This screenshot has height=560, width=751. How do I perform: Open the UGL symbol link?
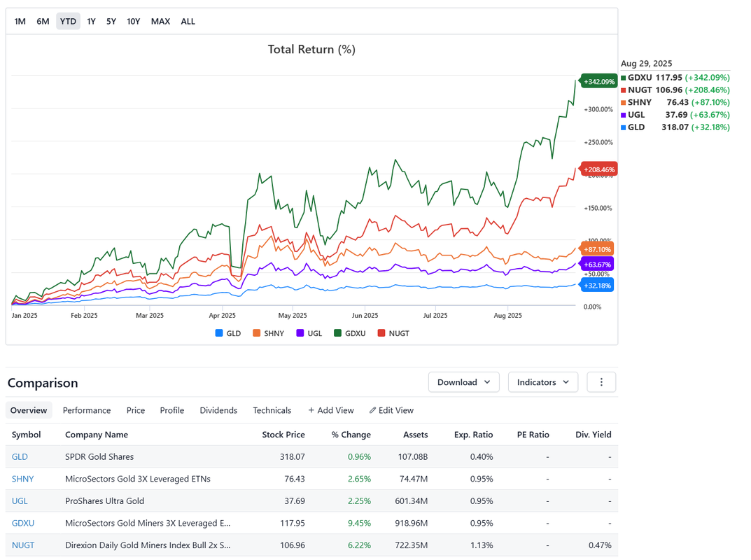click(20, 500)
